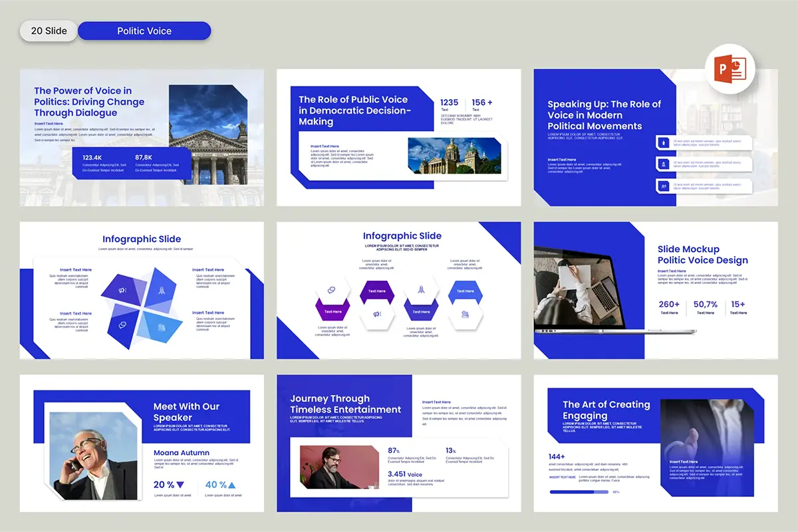Click the "Politic Voice" blue pill

pos(144,31)
